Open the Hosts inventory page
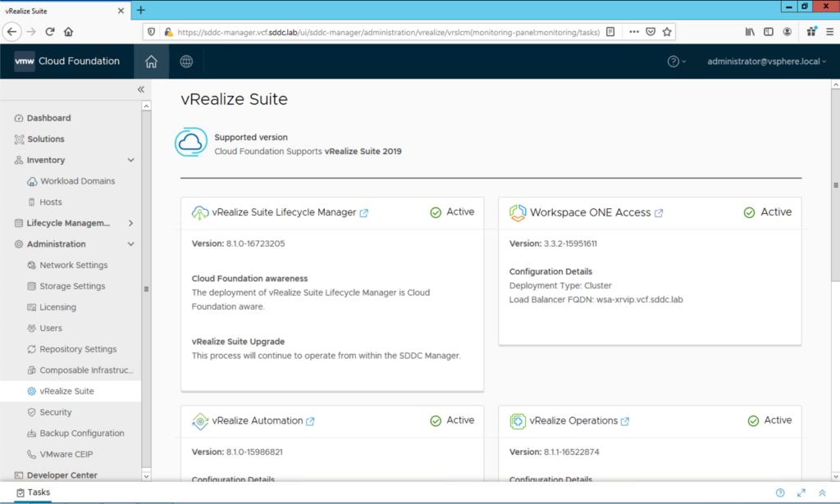This screenshot has width=840, height=504. [52, 202]
